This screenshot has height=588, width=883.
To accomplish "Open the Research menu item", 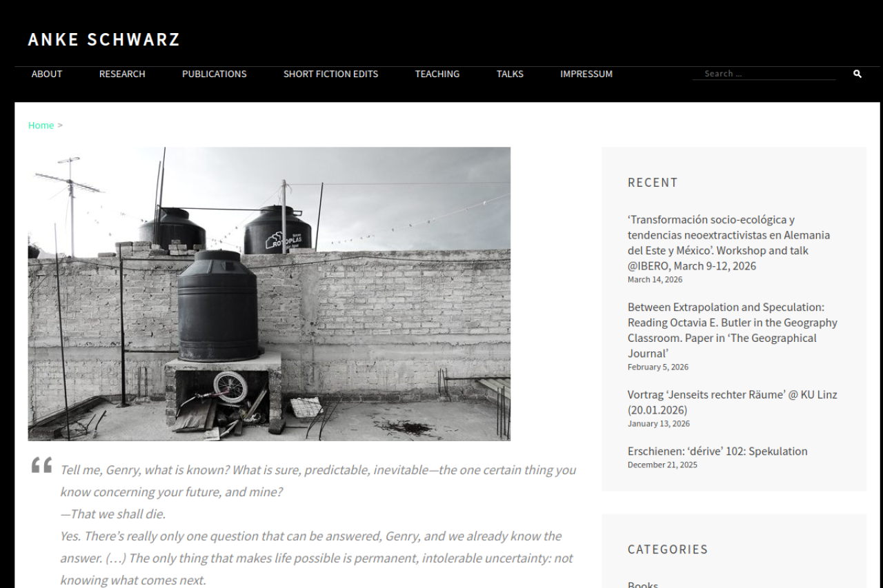I will pos(122,74).
